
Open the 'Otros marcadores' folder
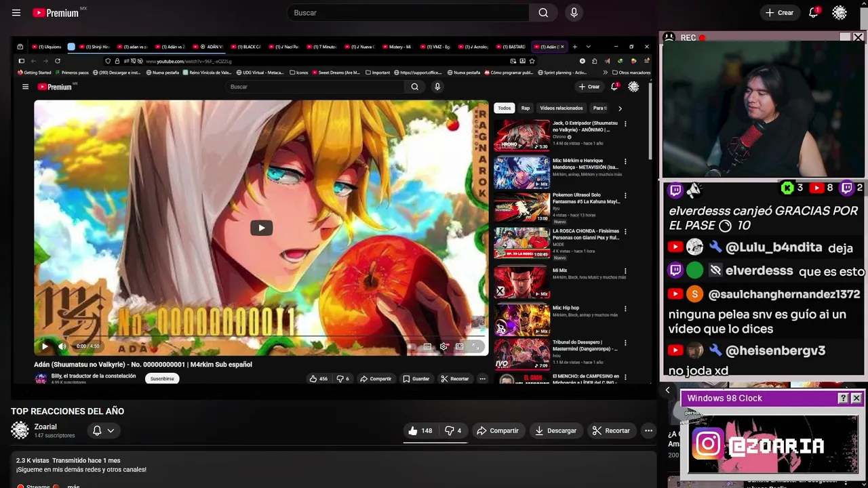[631, 73]
